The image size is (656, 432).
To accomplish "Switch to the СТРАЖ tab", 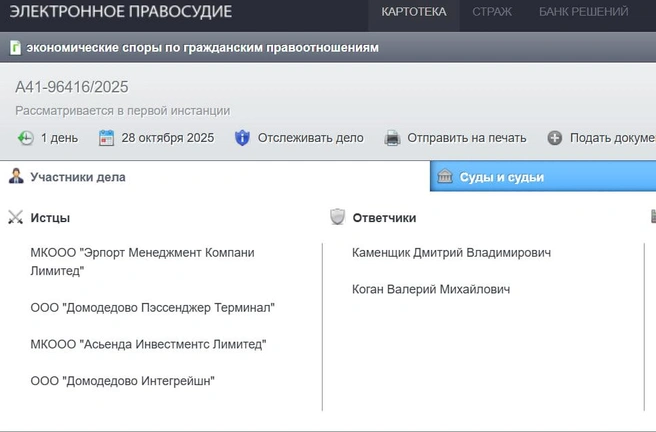I will [492, 12].
